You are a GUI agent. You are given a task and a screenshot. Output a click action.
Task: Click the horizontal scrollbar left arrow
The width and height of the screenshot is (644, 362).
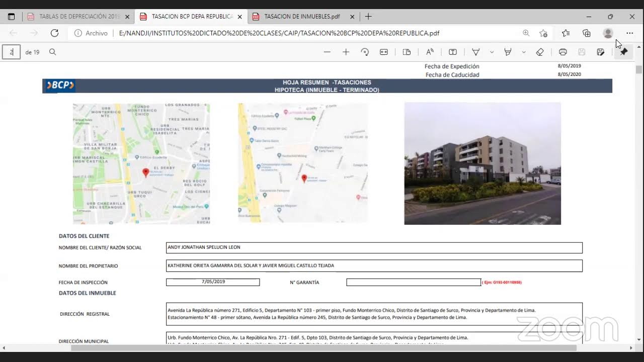(x=4, y=348)
